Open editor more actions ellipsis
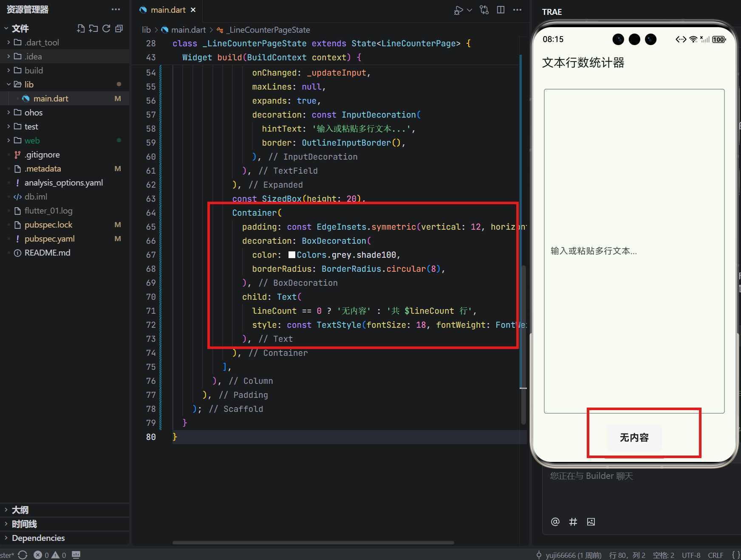 point(517,10)
